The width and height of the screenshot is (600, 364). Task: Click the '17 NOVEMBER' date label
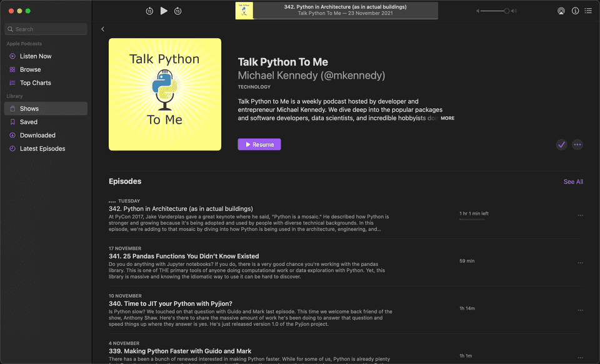[x=125, y=248]
